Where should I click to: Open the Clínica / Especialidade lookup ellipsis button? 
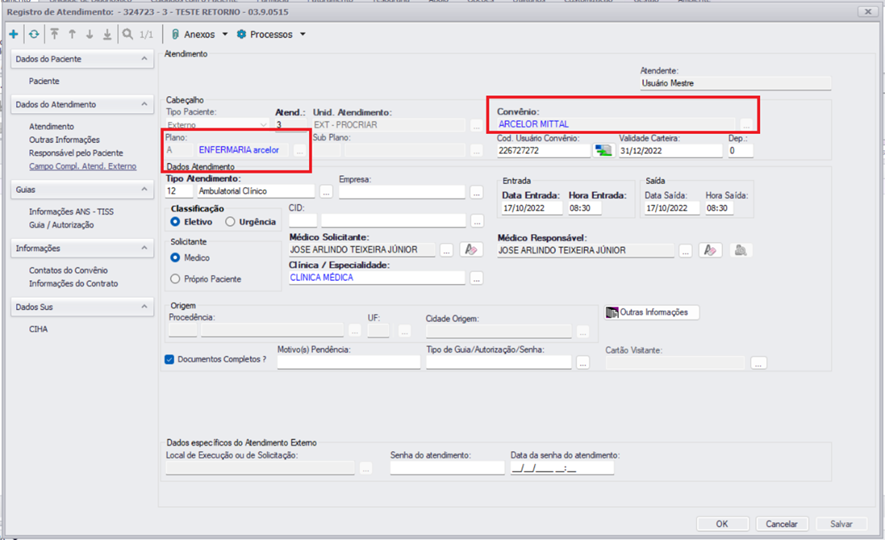pyautogui.click(x=477, y=278)
